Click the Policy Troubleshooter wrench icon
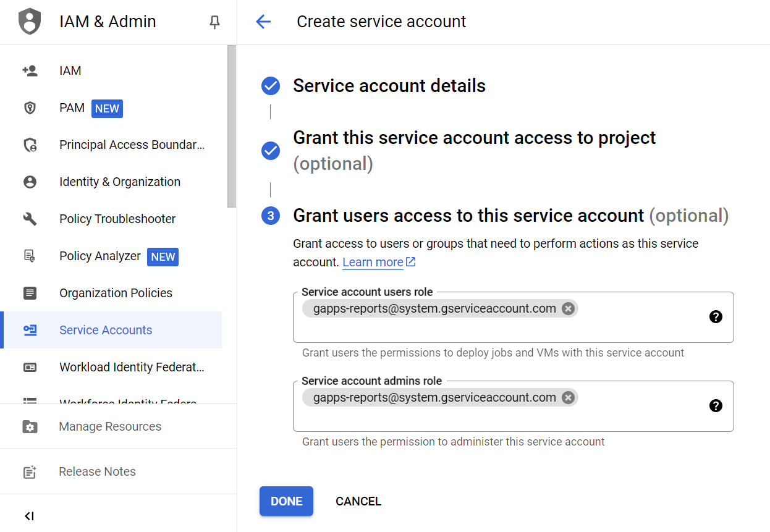The image size is (770, 532). (x=30, y=219)
